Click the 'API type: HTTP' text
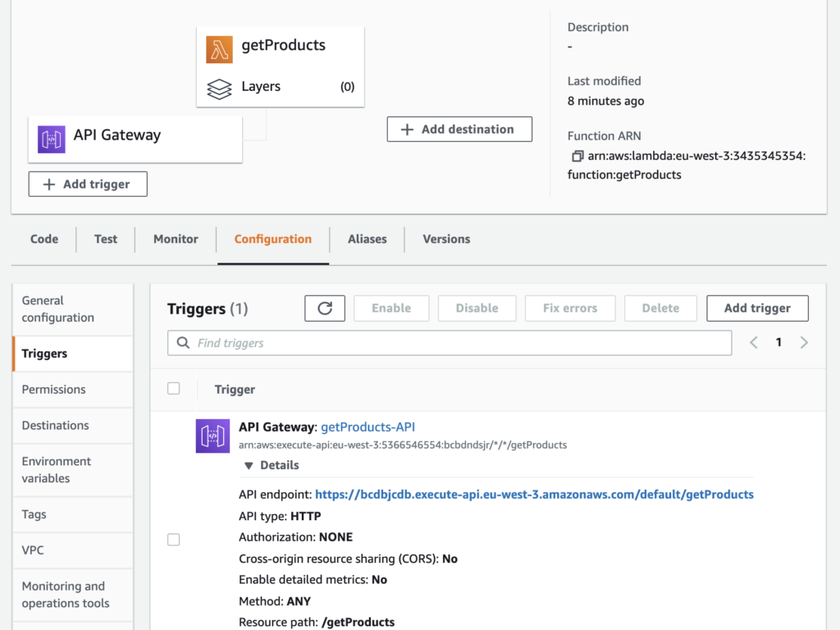Image resolution: width=840 pixels, height=630 pixels. coord(280,516)
